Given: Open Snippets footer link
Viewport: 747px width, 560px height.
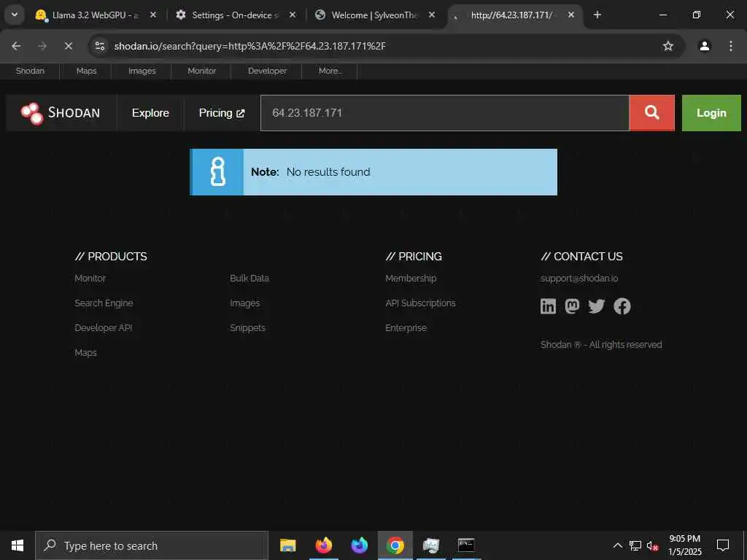Looking at the screenshot, I should (248, 327).
